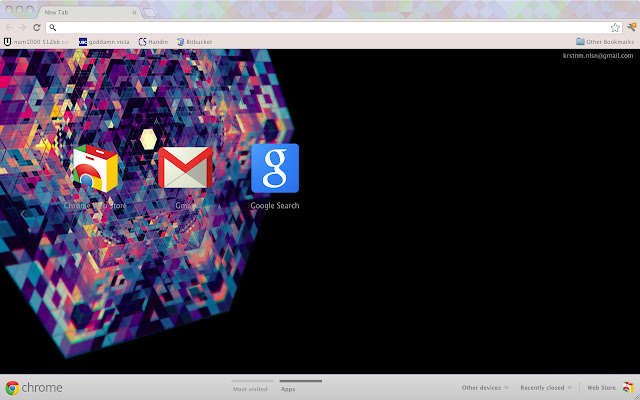The width and height of the screenshot is (640, 400).
Task: Open the Handin bookmark
Action: coord(153,42)
